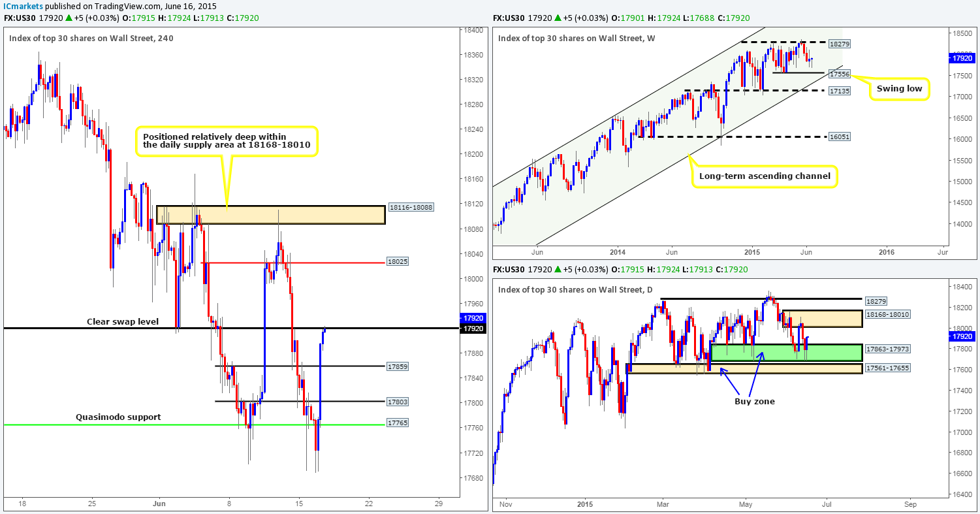Select the 17556 swing low price label

tap(838, 74)
